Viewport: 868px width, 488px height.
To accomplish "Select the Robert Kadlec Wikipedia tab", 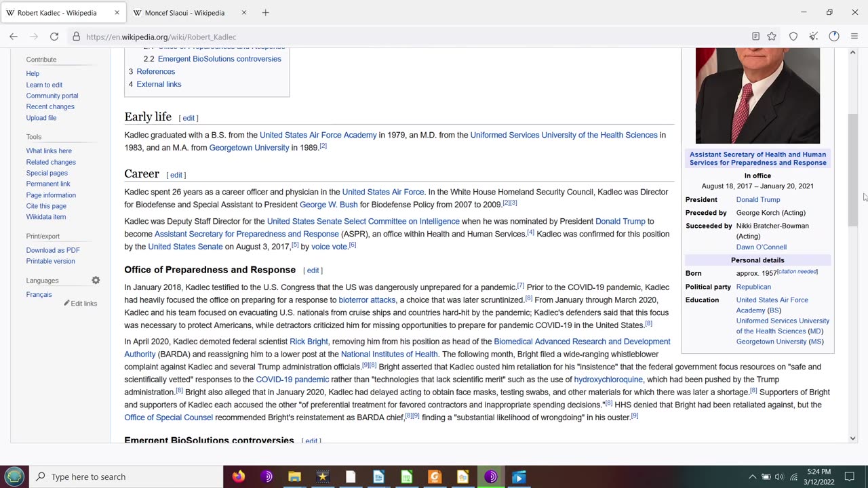I will pyautogui.click(x=57, y=13).
